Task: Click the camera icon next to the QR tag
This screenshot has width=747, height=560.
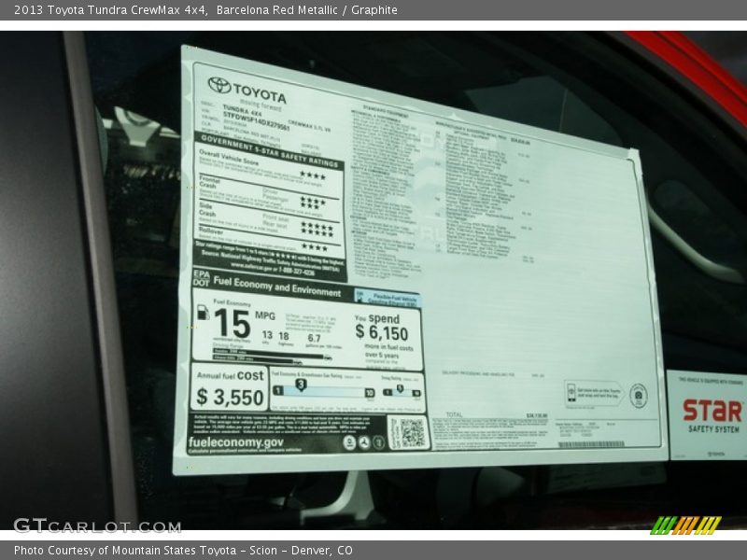Action: tap(378, 441)
